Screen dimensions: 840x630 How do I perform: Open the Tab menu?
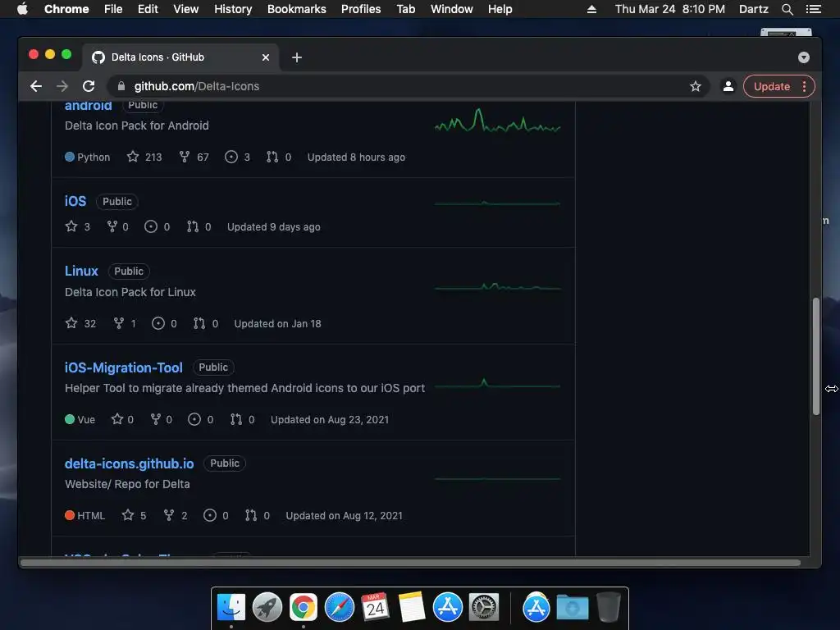tap(406, 9)
